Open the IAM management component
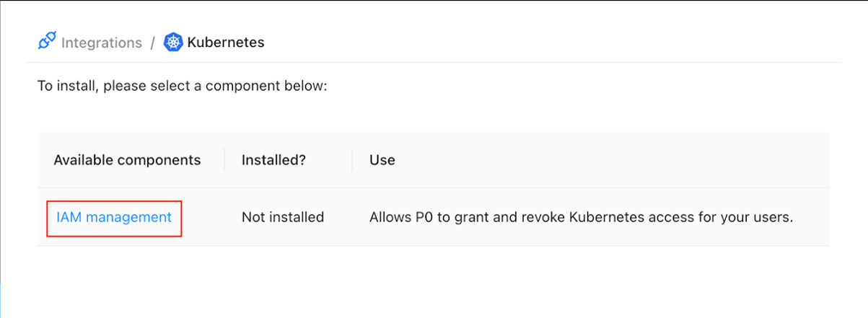The image size is (868, 318). [x=114, y=217]
